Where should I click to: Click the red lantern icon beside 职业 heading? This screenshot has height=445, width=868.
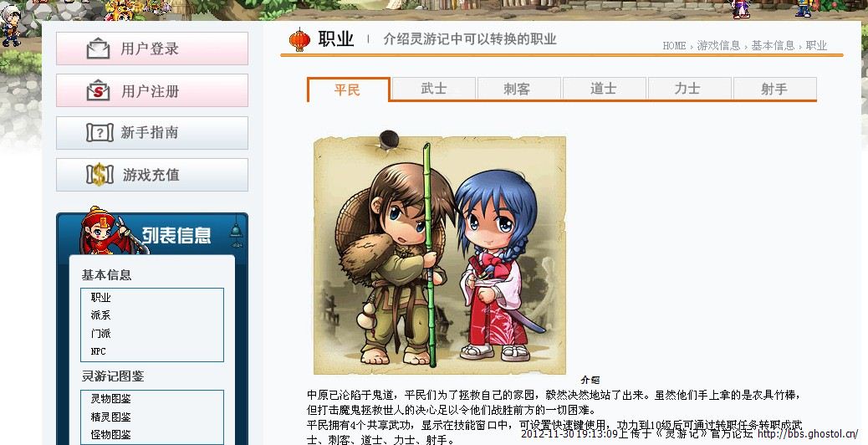[x=299, y=40]
